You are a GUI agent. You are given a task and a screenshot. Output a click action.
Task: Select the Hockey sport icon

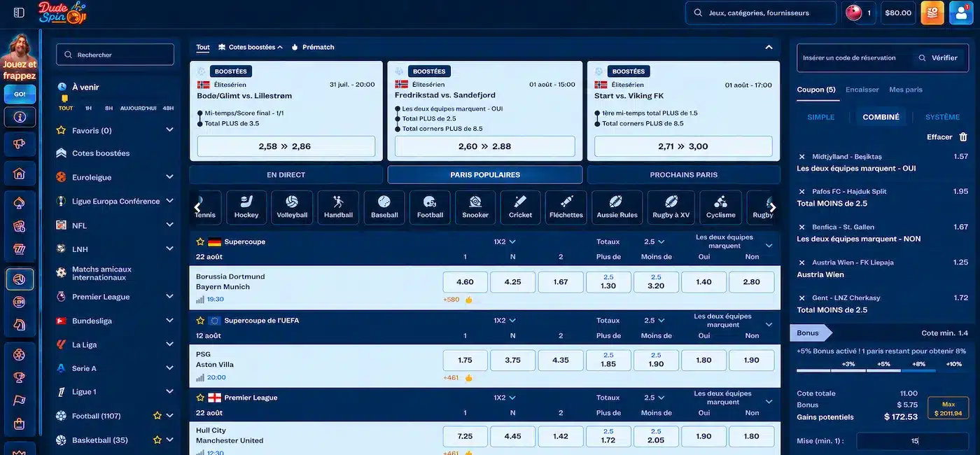246,208
